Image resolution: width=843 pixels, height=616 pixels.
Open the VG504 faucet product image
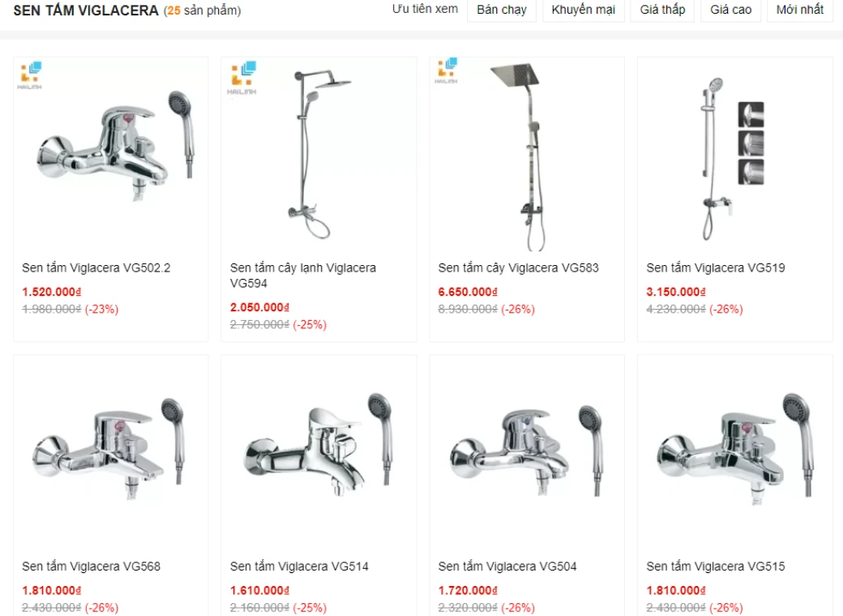[x=526, y=451]
